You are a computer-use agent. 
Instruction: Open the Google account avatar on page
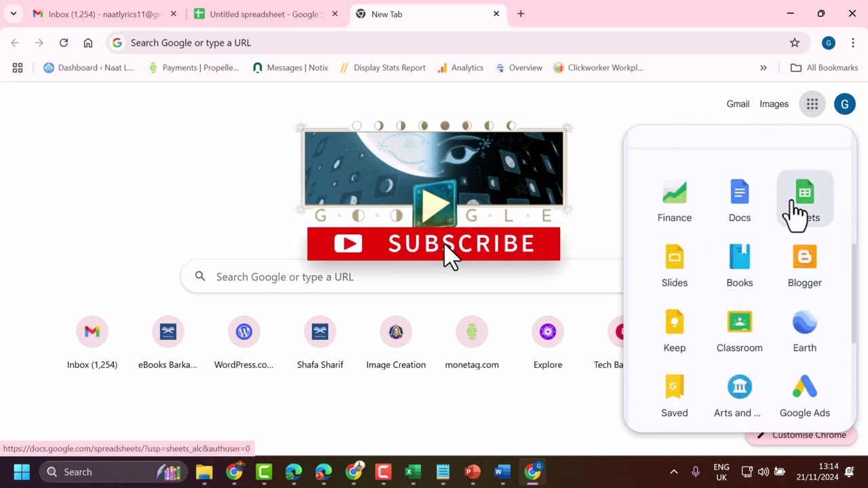click(x=844, y=104)
